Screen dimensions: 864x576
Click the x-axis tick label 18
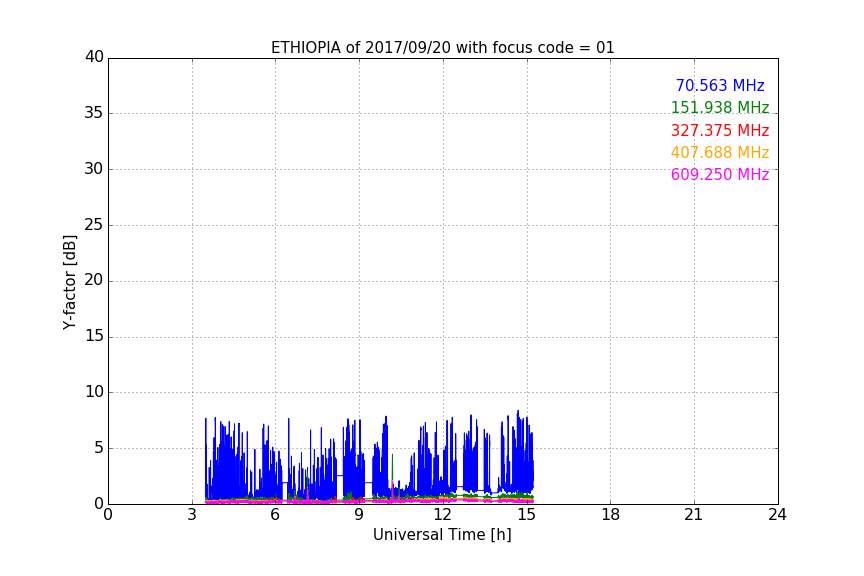coord(611,515)
